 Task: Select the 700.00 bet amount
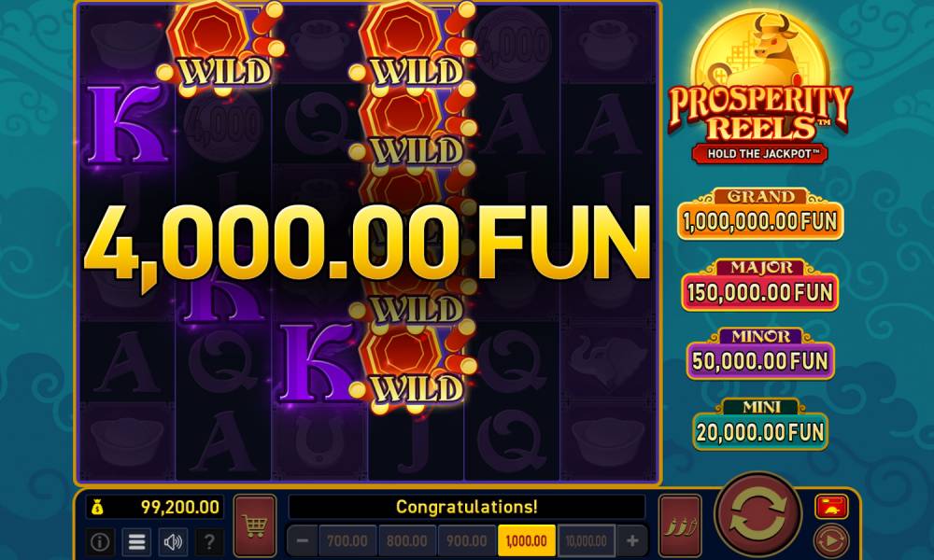point(347,541)
